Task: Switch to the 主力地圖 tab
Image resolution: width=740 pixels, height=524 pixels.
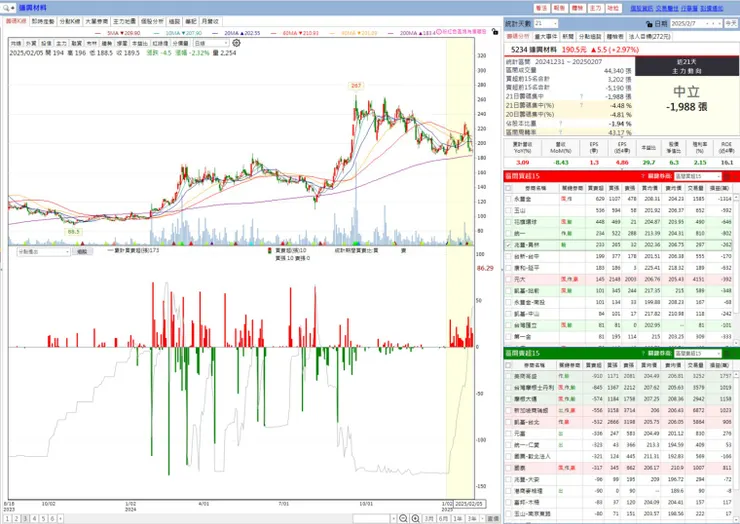Action: [125, 21]
